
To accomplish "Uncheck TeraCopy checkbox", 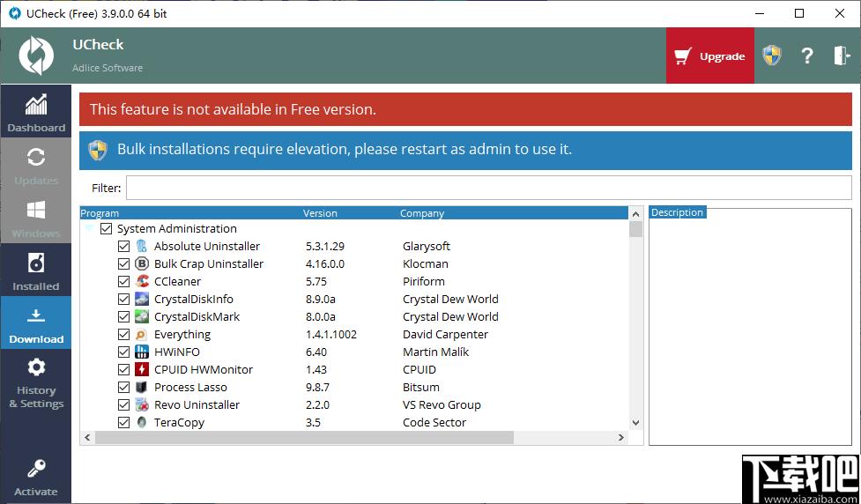I will click(123, 422).
